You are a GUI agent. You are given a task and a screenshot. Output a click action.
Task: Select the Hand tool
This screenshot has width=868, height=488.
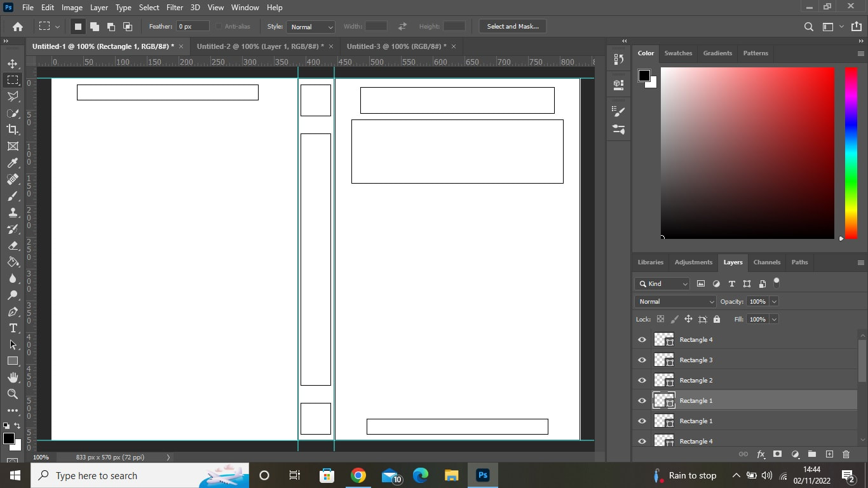click(13, 377)
